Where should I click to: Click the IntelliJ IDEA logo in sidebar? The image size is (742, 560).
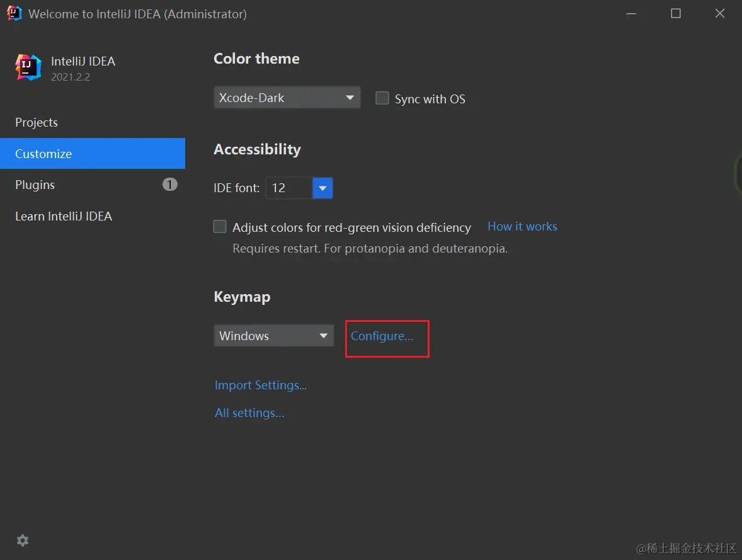(x=28, y=67)
